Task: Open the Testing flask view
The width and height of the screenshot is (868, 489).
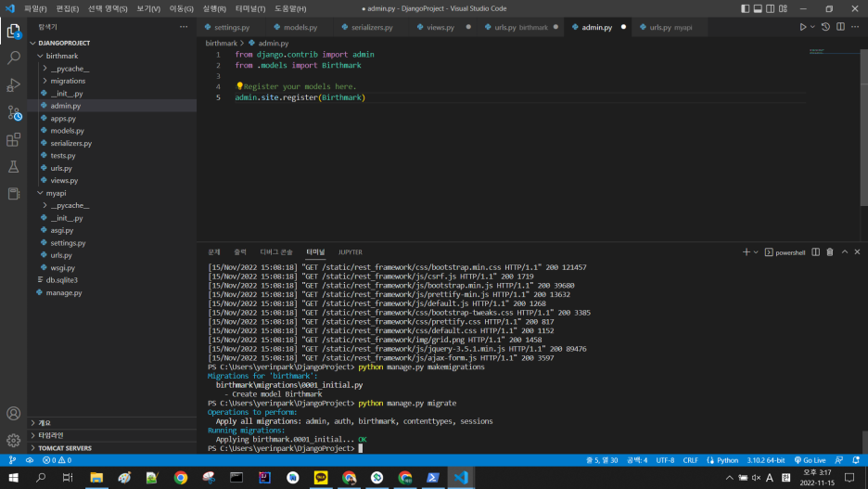Action: tap(13, 167)
